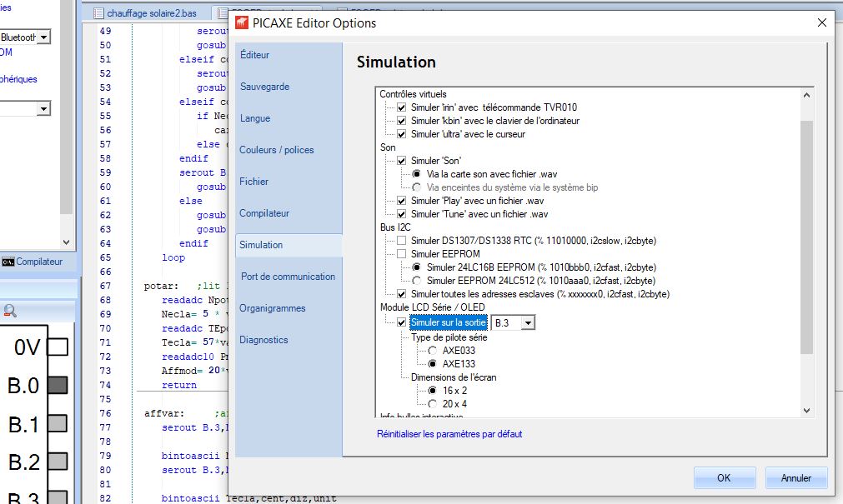Click the 'potar:' label in code editor
Screen dimensions: 843x504
point(161,287)
